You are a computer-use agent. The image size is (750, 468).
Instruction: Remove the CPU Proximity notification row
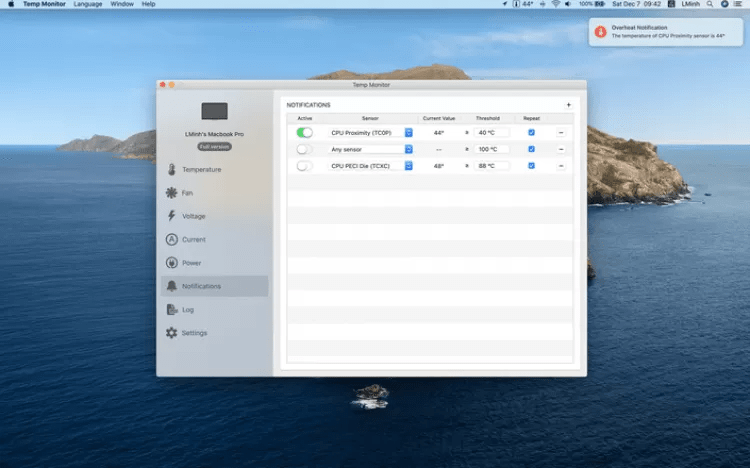[560, 132]
